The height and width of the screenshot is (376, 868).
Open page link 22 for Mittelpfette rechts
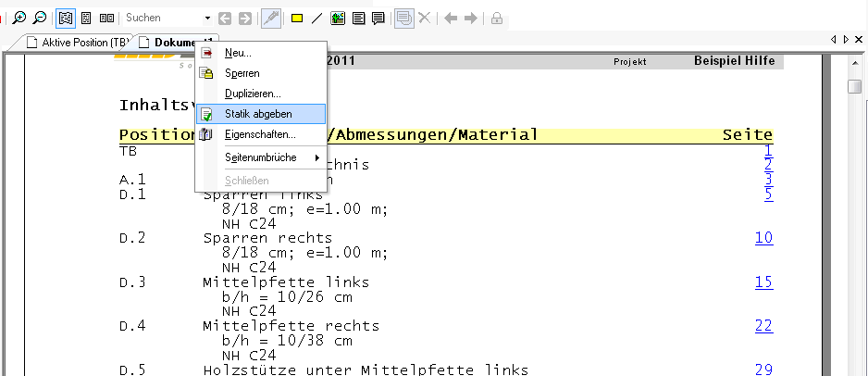tap(764, 326)
